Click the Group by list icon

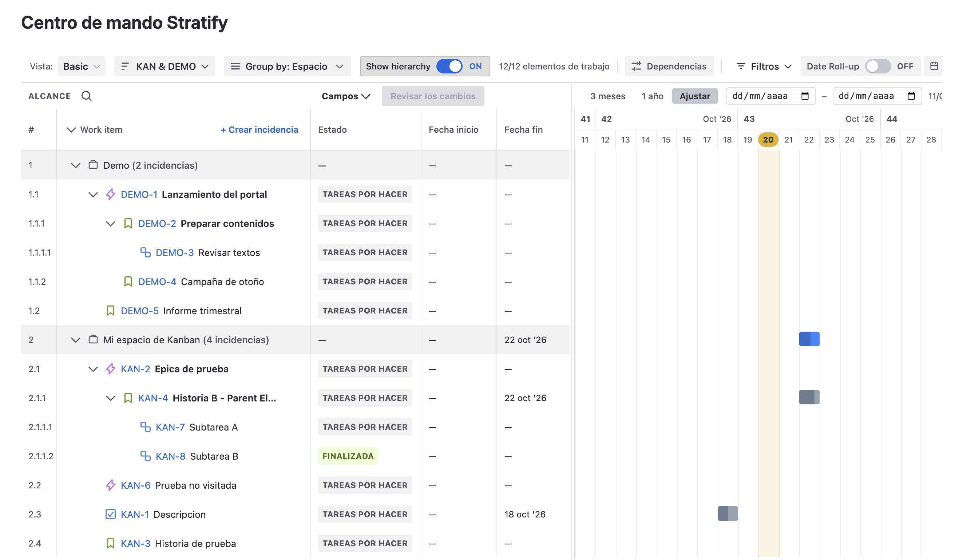coord(235,66)
